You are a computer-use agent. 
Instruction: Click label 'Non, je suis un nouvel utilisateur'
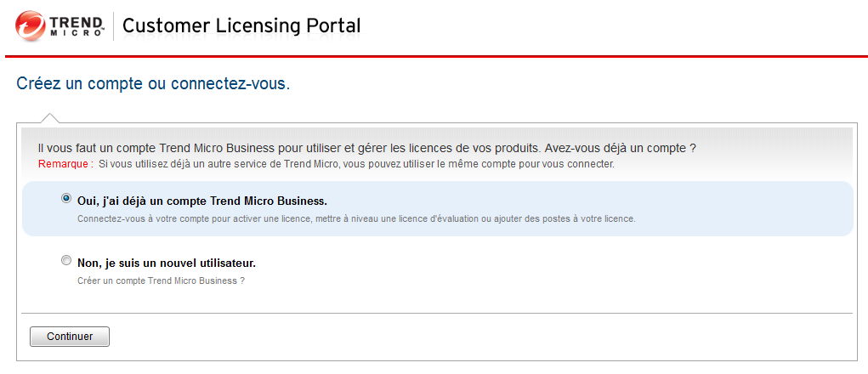(x=167, y=263)
